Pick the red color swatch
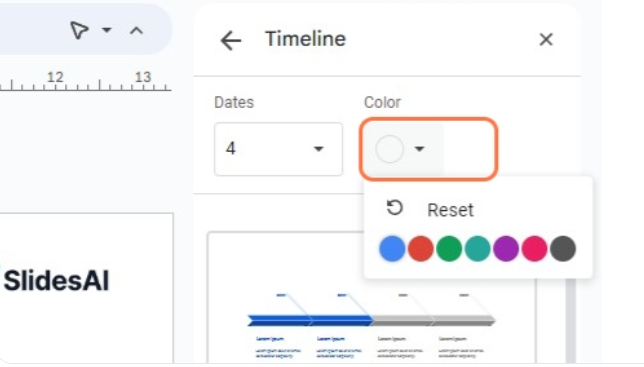 coord(421,249)
